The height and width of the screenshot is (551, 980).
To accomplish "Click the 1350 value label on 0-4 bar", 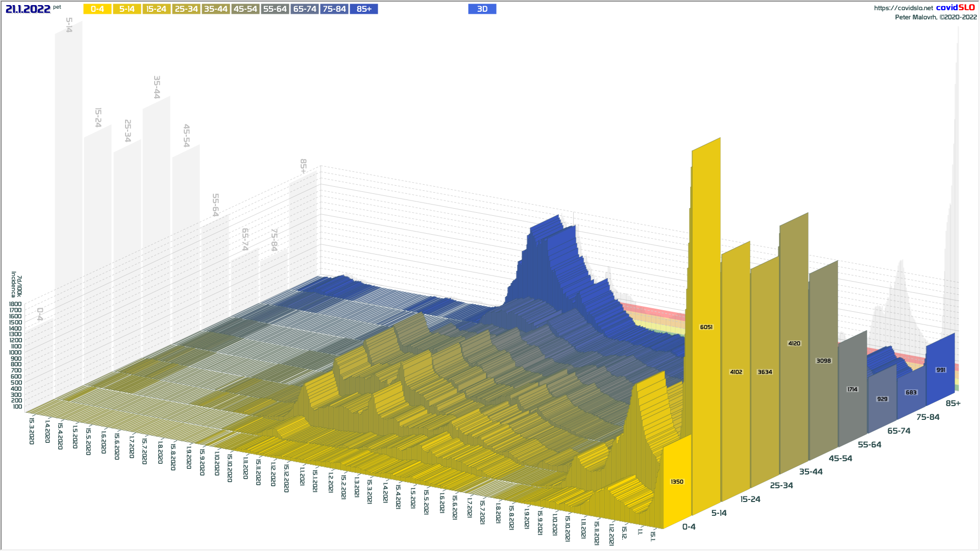I will click(677, 482).
